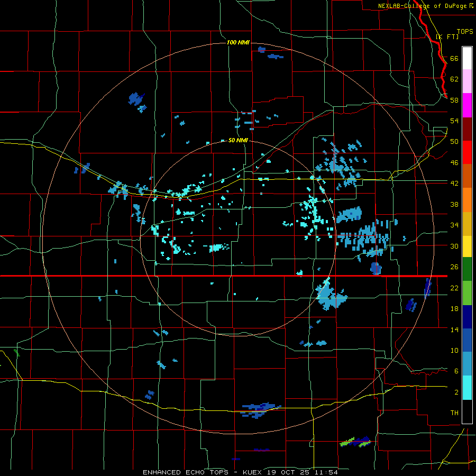Click the '62' scale value
This screenshot has width=476, height=476.
pos(454,79)
